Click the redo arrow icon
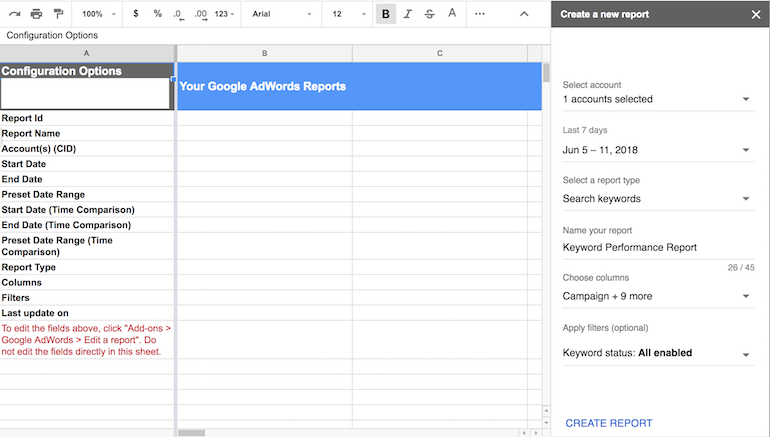 click(15, 14)
